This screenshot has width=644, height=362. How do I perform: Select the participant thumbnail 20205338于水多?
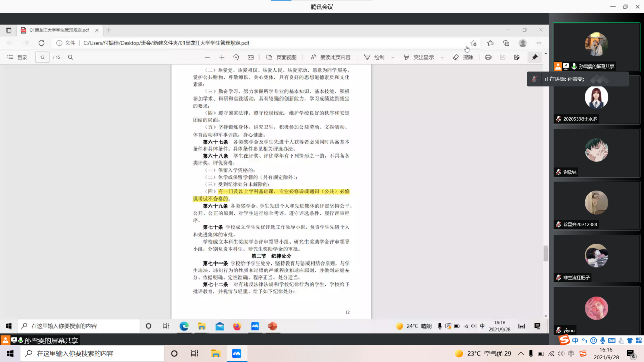(x=597, y=101)
